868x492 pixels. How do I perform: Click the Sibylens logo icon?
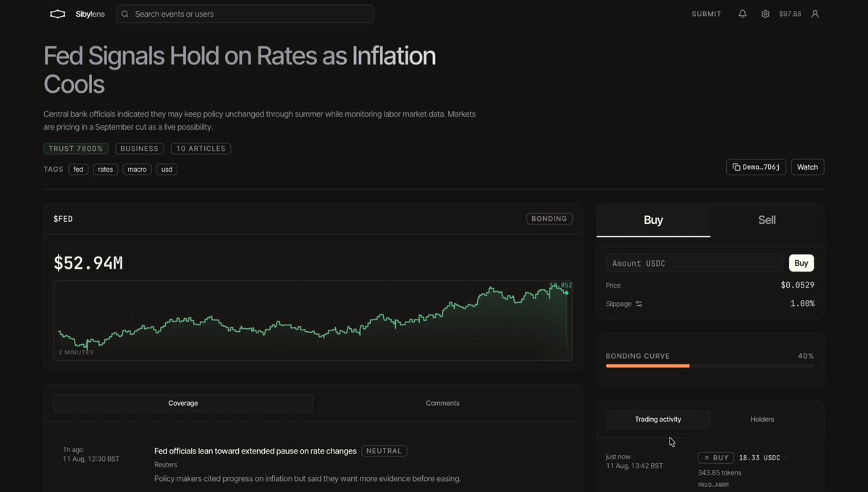point(58,14)
